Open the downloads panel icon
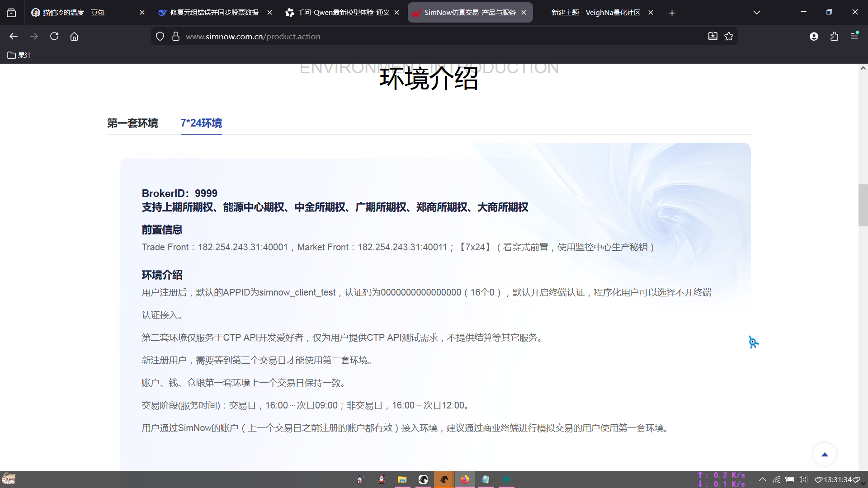Image resolution: width=868 pixels, height=488 pixels. [x=713, y=36]
